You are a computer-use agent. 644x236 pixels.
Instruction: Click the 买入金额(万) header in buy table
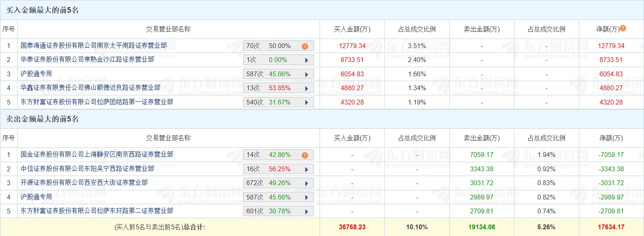pyautogui.click(x=352, y=29)
